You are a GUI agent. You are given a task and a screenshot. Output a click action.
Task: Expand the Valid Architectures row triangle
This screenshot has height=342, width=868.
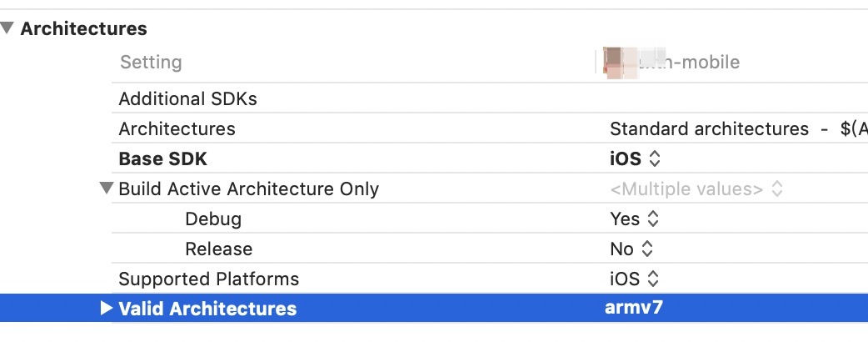tap(106, 308)
